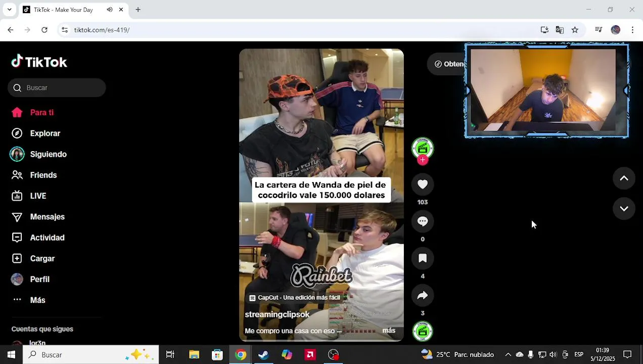Open the spinning sound disc avatar

tap(423, 331)
